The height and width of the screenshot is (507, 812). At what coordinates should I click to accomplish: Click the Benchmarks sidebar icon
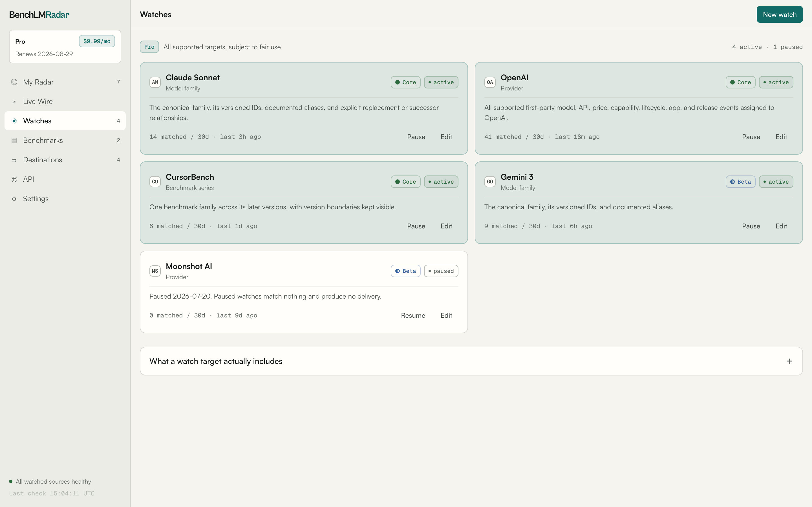[14, 141]
